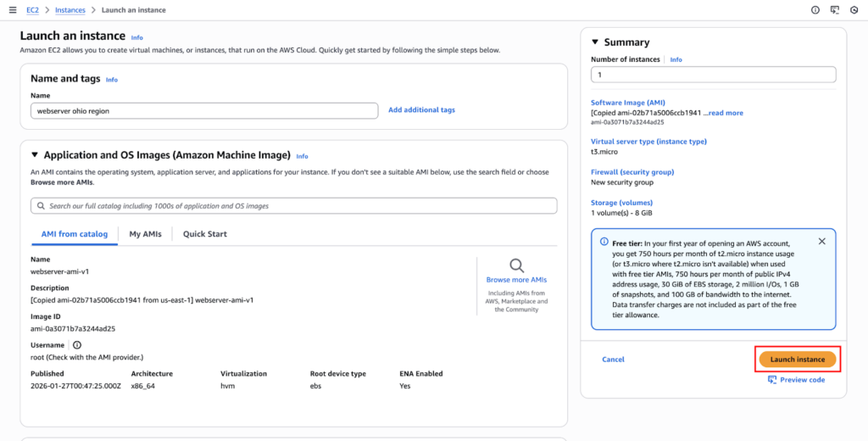Click the t3.micro instance type value

(x=604, y=151)
